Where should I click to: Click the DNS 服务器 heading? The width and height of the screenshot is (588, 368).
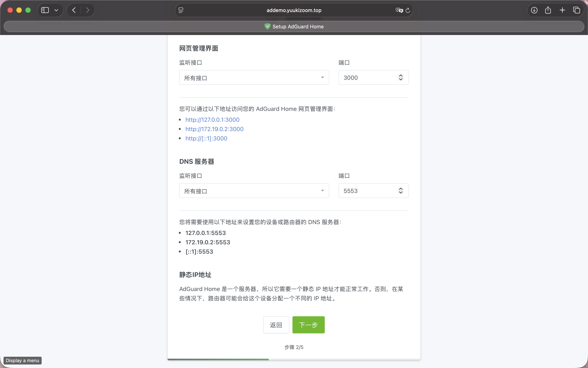pyautogui.click(x=197, y=162)
